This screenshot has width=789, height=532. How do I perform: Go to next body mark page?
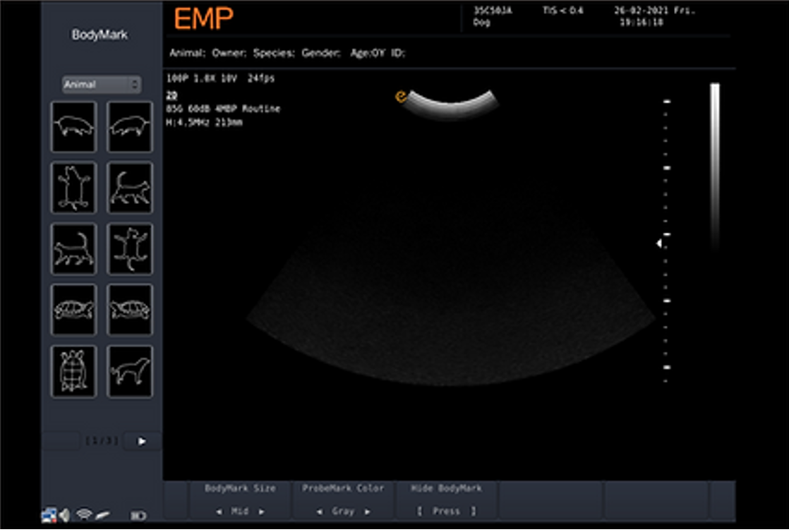(142, 442)
